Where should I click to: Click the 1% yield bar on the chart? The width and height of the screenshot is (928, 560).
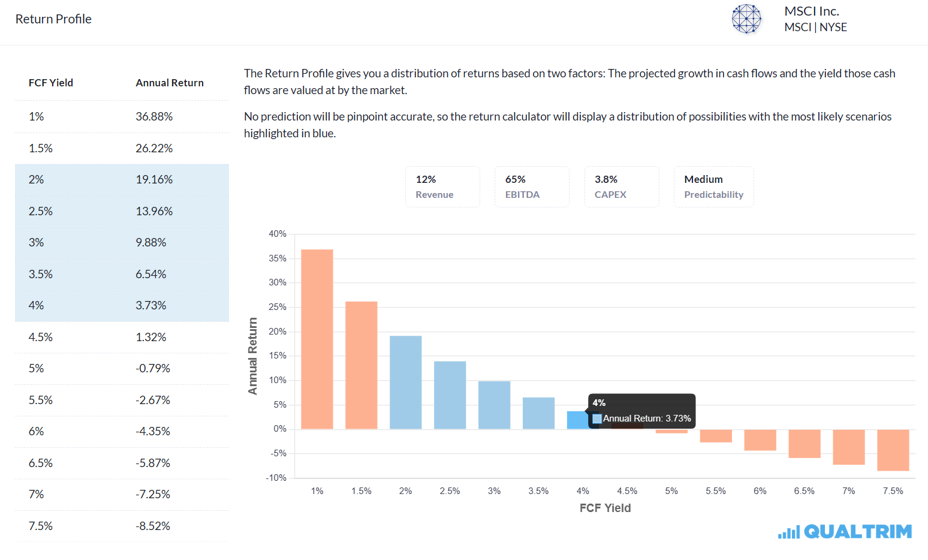point(317,339)
